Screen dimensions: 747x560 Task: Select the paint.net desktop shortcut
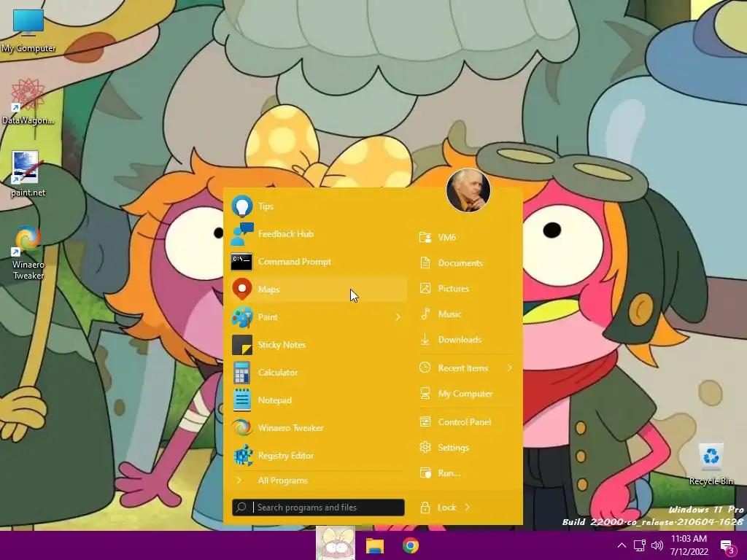pos(28,174)
